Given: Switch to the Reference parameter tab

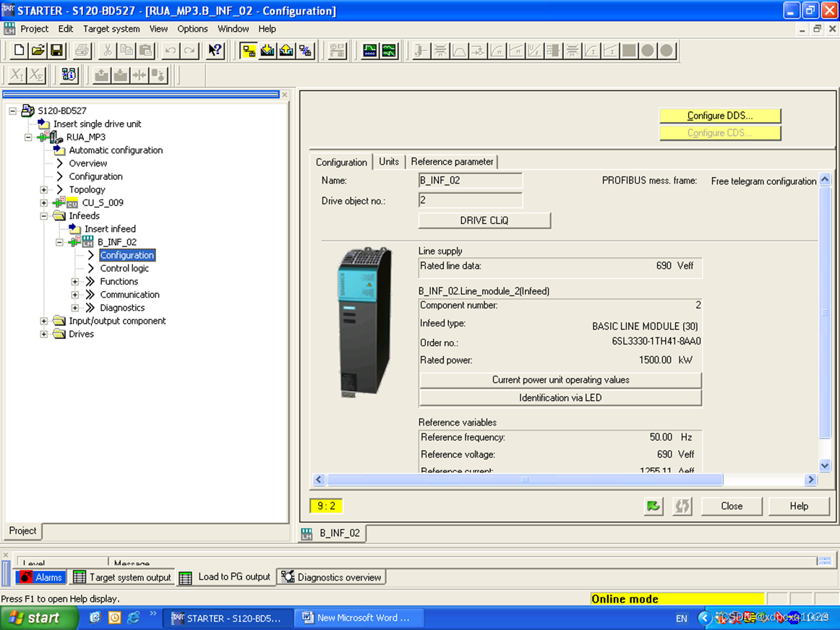Looking at the screenshot, I should click(452, 162).
